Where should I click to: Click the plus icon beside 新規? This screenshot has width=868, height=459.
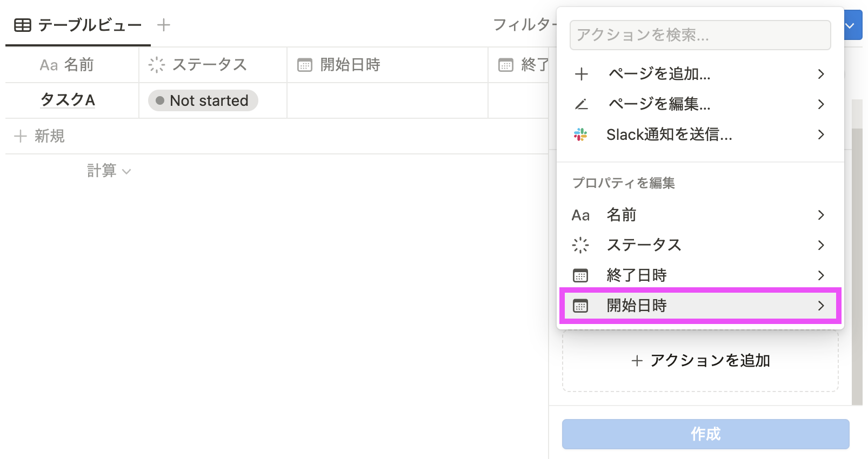[21, 136]
